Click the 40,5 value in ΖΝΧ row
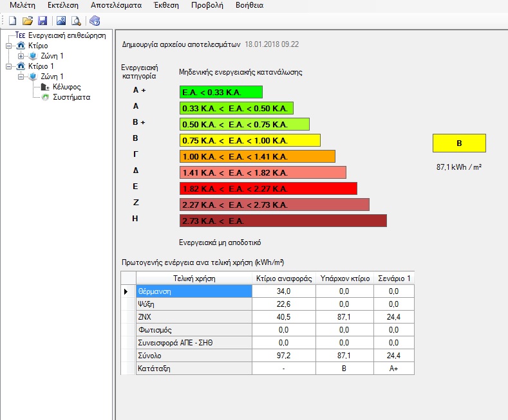Screen dimensions: 508x420 (284, 317)
